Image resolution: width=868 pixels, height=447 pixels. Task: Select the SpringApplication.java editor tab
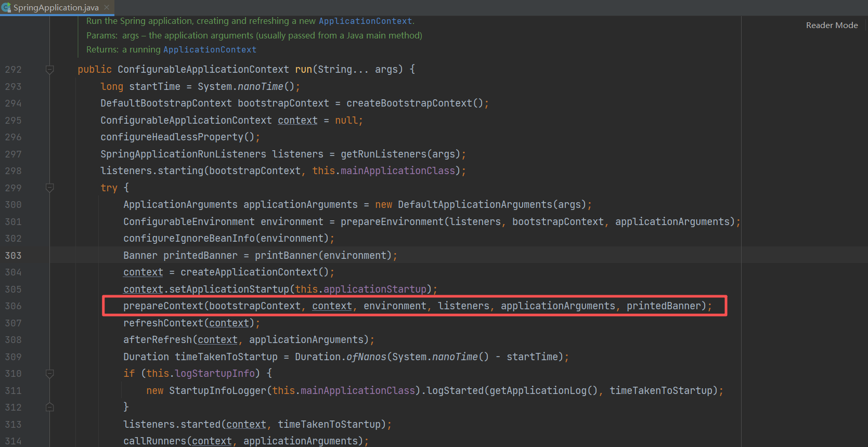(56, 7)
